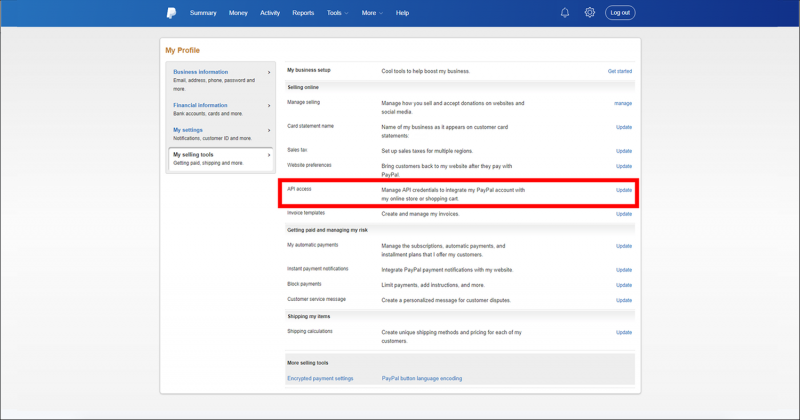
Task: Open the Summary menu item
Action: (x=203, y=13)
